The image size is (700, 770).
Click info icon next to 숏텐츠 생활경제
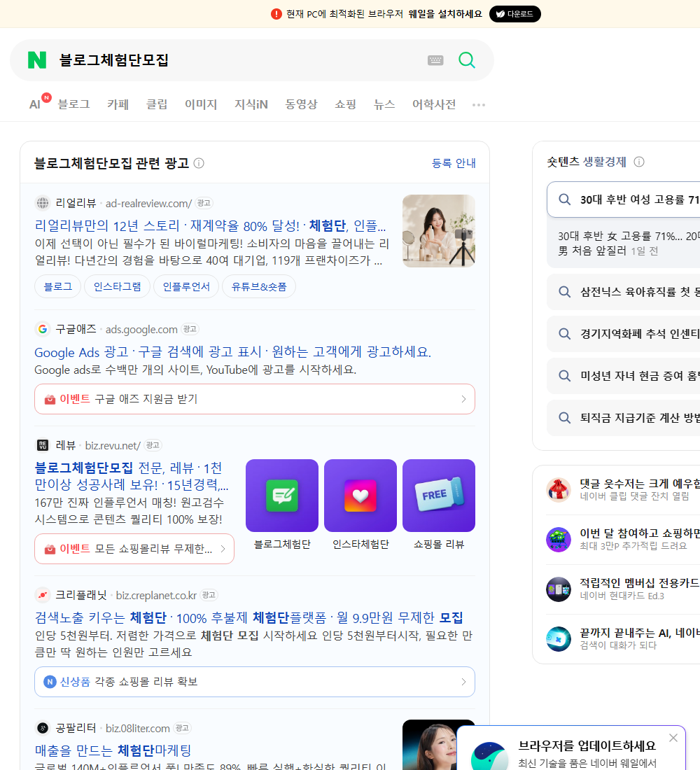pos(639,162)
